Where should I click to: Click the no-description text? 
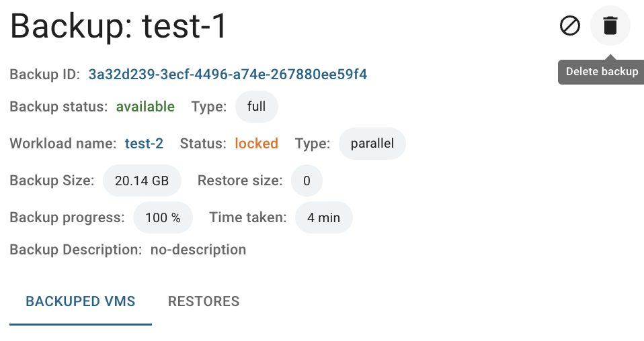(x=198, y=250)
